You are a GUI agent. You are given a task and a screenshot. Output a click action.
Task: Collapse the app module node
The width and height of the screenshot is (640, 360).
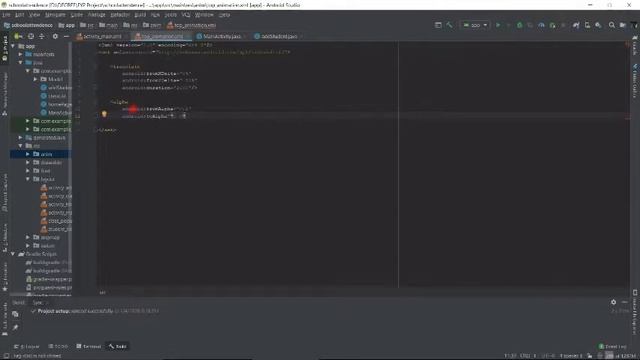[13, 46]
